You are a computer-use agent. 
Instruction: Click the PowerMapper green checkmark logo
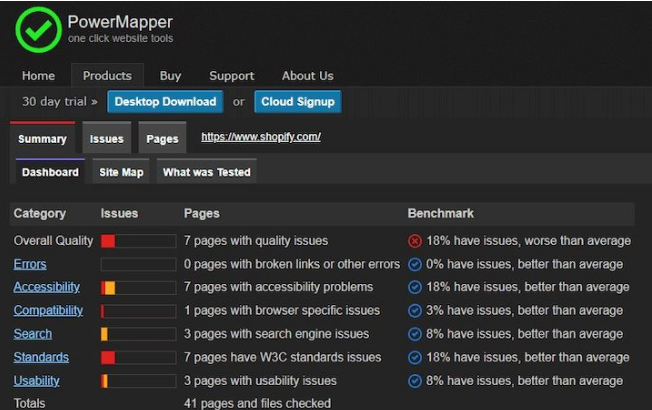tap(38, 30)
